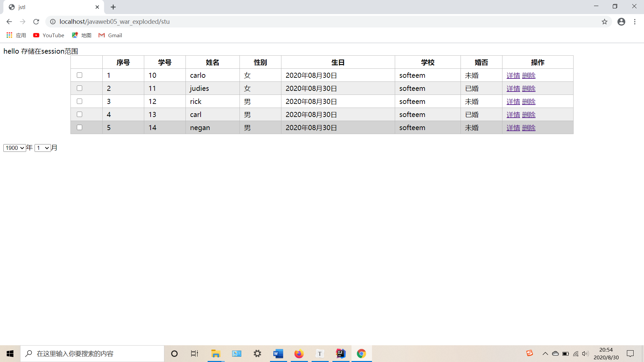Image resolution: width=644 pixels, height=362 pixels.
Task: Check the checkbox for student rick
Action: coord(79,101)
